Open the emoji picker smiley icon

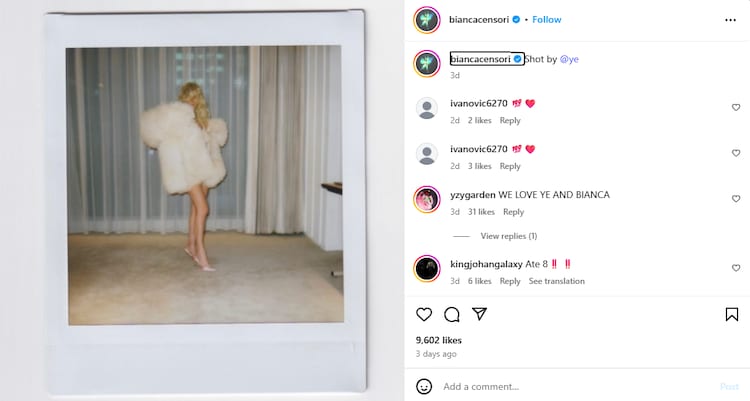[x=424, y=386]
